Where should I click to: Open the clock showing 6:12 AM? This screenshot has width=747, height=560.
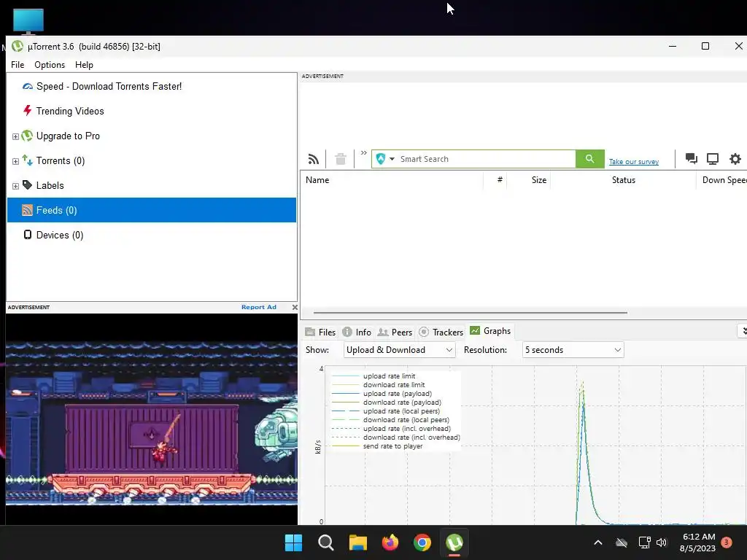(x=697, y=542)
